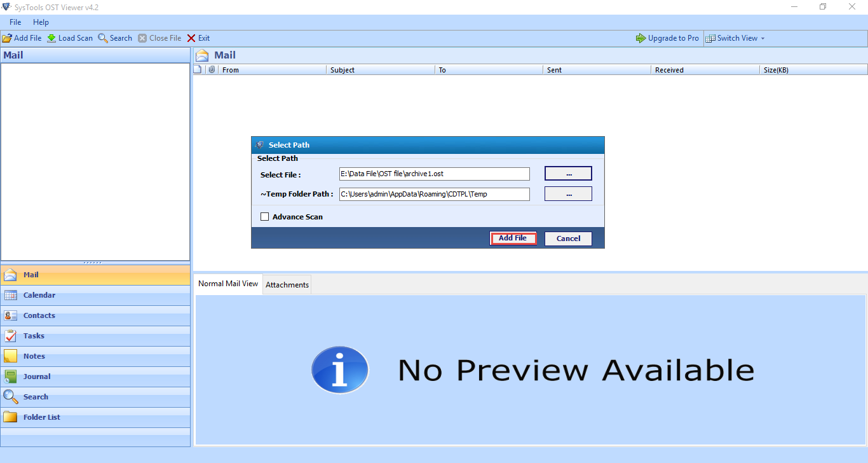This screenshot has width=868, height=463.
Task: Click the browse button beside Temp Folder Path
Action: click(x=568, y=194)
